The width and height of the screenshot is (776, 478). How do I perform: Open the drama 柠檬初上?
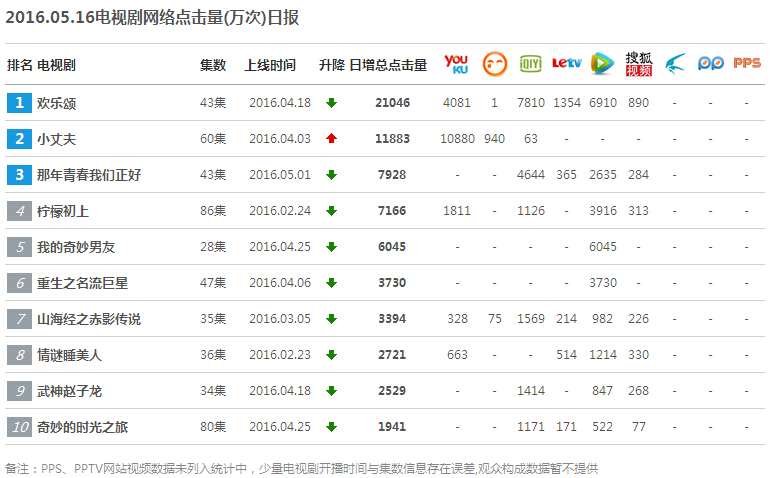(x=63, y=211)
